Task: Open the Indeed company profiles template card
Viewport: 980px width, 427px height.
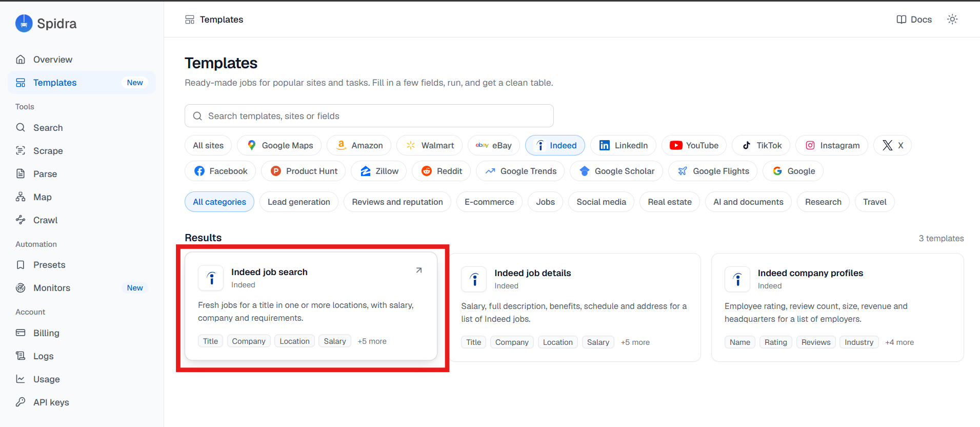Action: tap(837, 307)
